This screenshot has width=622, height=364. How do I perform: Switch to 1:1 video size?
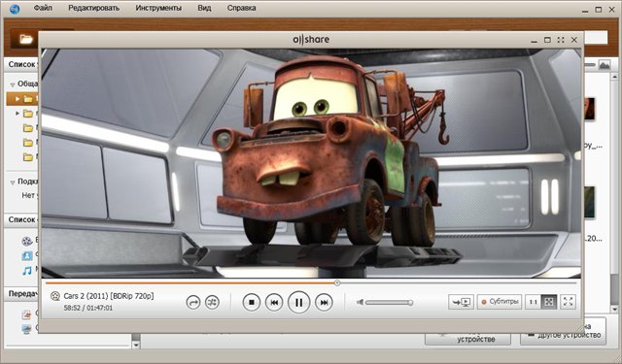(x=533, y=302)
